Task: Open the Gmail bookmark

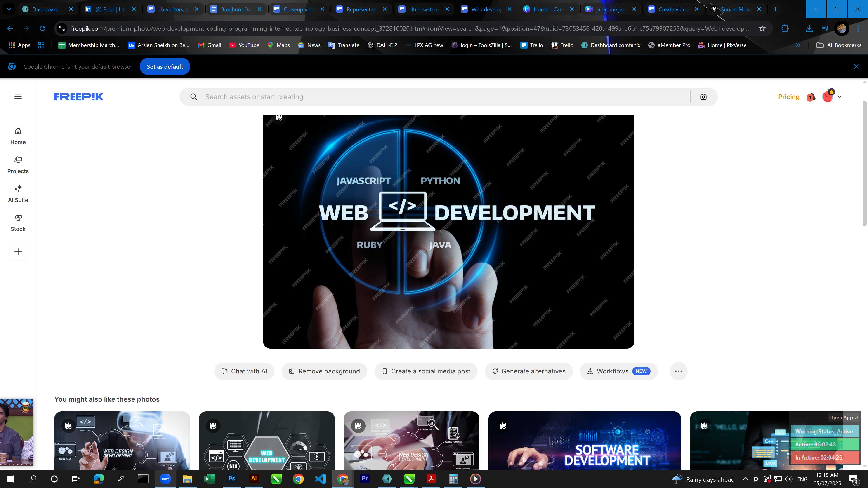Action: tap(210, 45)
